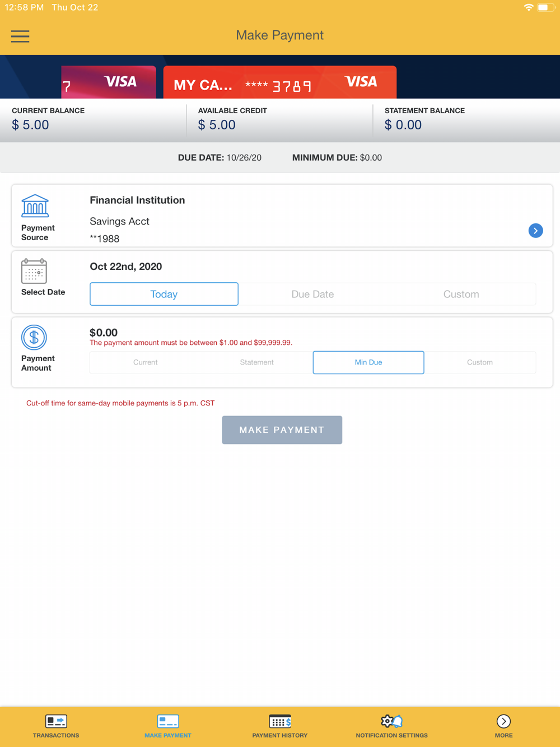Choose Today as payment date
This screenshot has height=747, width=560.
pos(164,294)
